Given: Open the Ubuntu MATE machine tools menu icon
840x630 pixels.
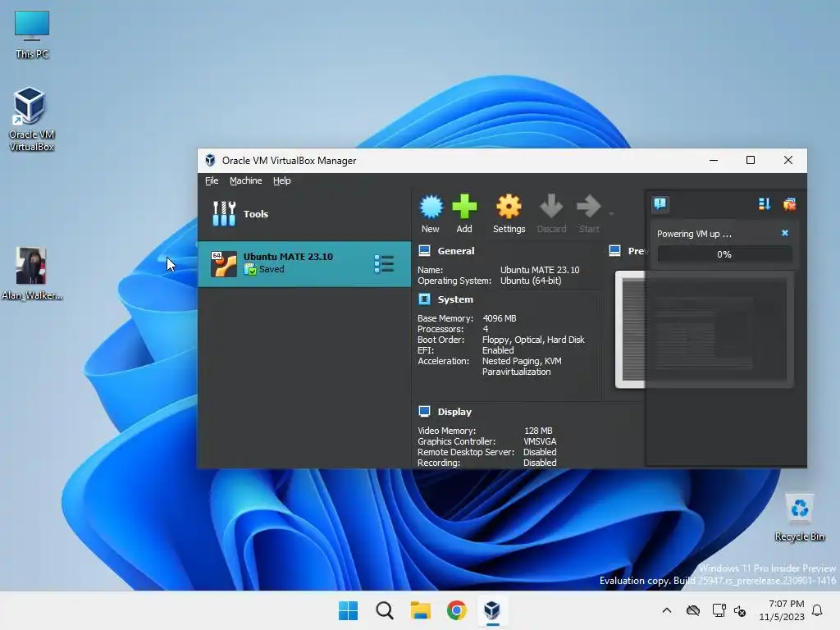Looking at the screenshot, I should point(384,263).
